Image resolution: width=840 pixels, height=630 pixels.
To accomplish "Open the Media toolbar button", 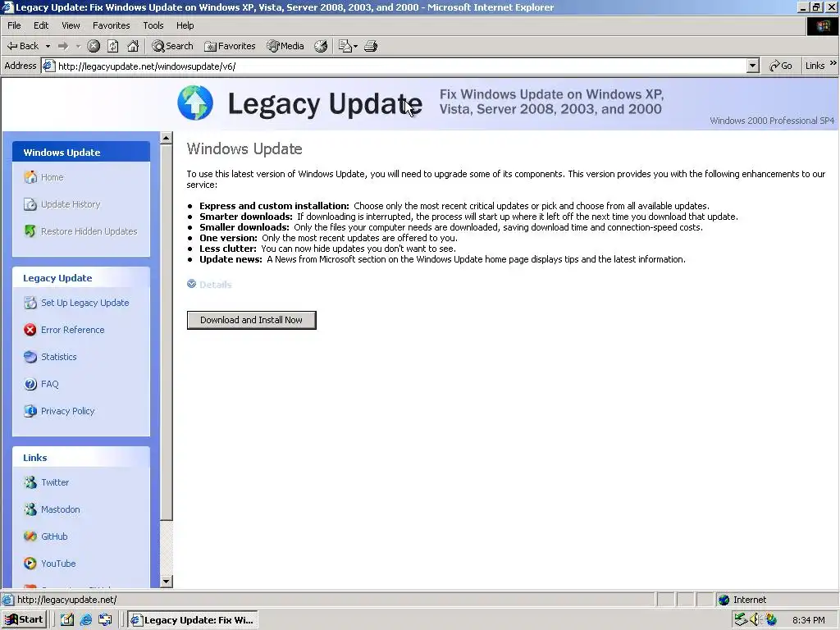I will (285, 46).
